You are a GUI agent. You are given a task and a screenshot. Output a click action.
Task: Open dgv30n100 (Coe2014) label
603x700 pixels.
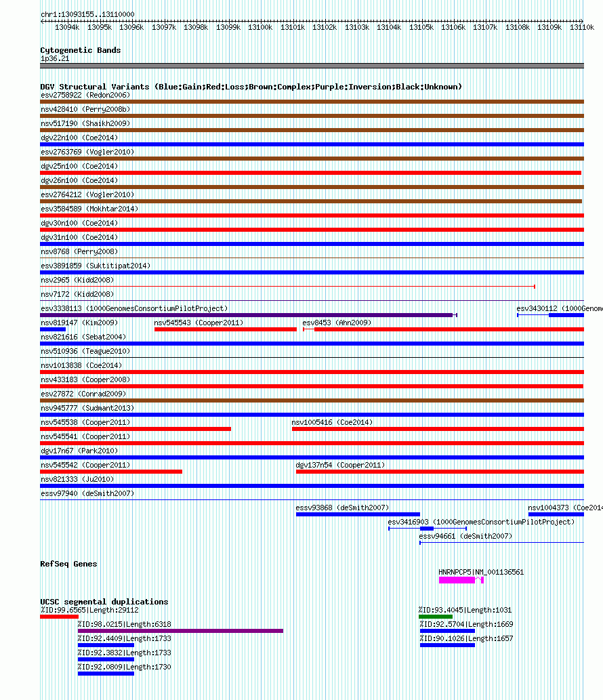pos(79,224)
